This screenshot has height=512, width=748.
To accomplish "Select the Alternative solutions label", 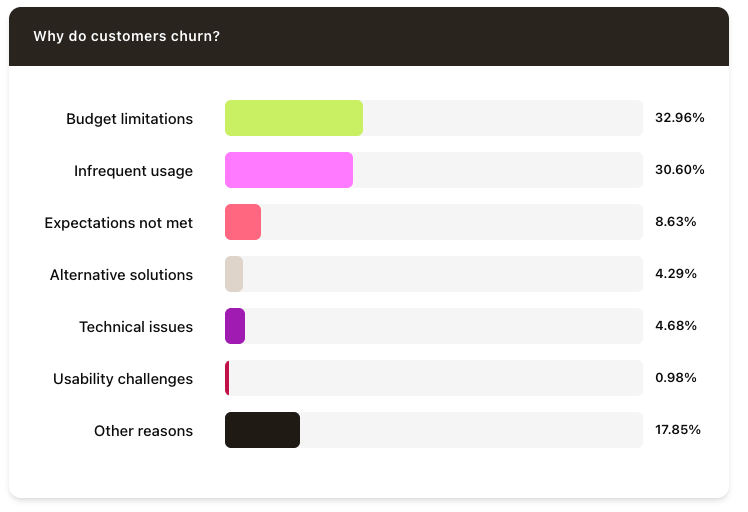I will click(121, 275).
